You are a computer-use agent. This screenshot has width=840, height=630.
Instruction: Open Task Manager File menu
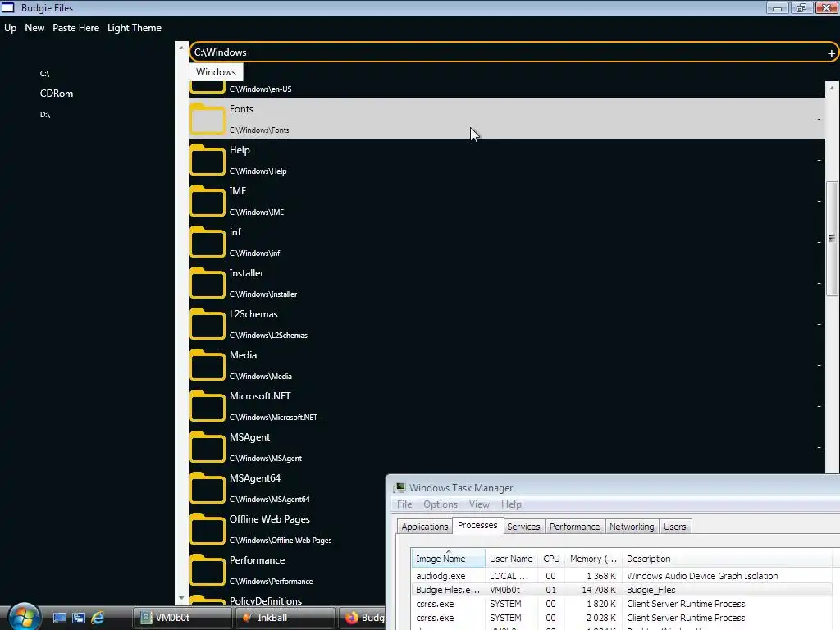pyautogui.click(x=404, y=504)
